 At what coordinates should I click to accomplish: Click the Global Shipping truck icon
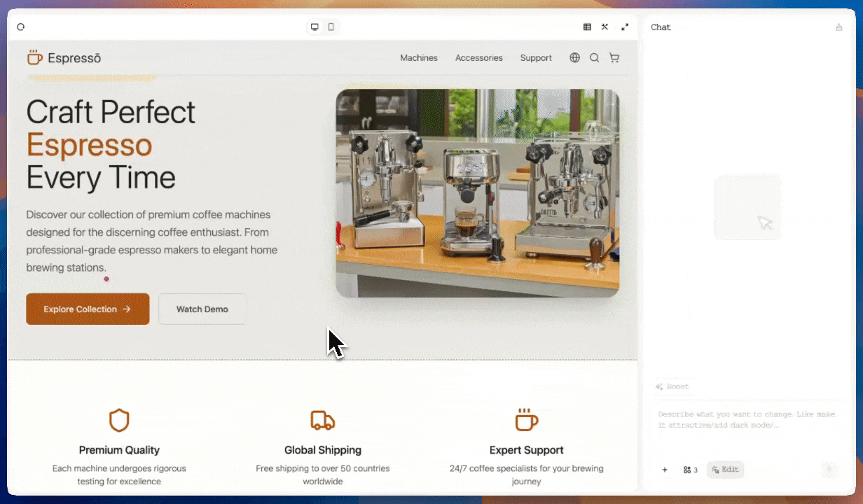point(323,421)
